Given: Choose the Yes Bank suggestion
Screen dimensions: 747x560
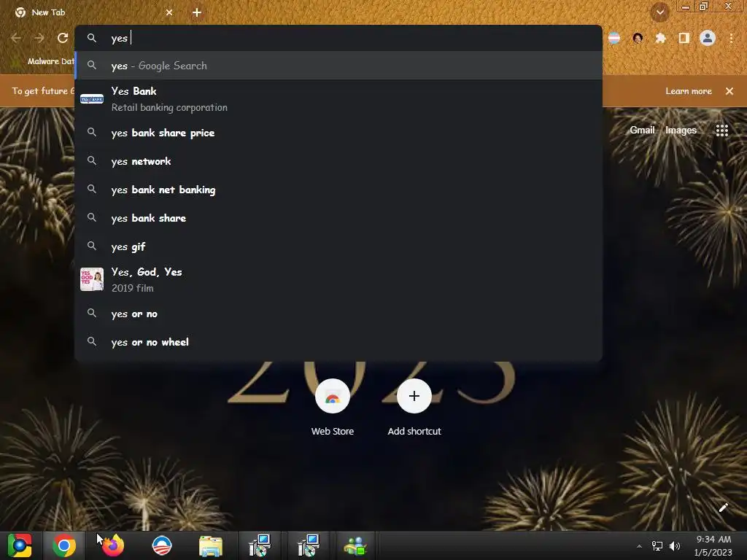Looking at the screenshot, I should click(x=338, y=99).
